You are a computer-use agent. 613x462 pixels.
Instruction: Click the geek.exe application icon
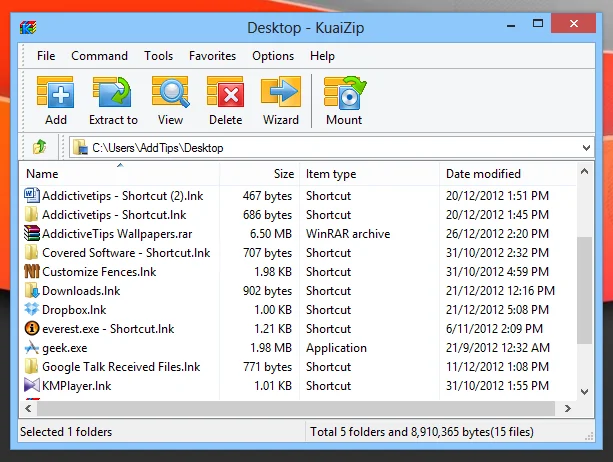32,347
